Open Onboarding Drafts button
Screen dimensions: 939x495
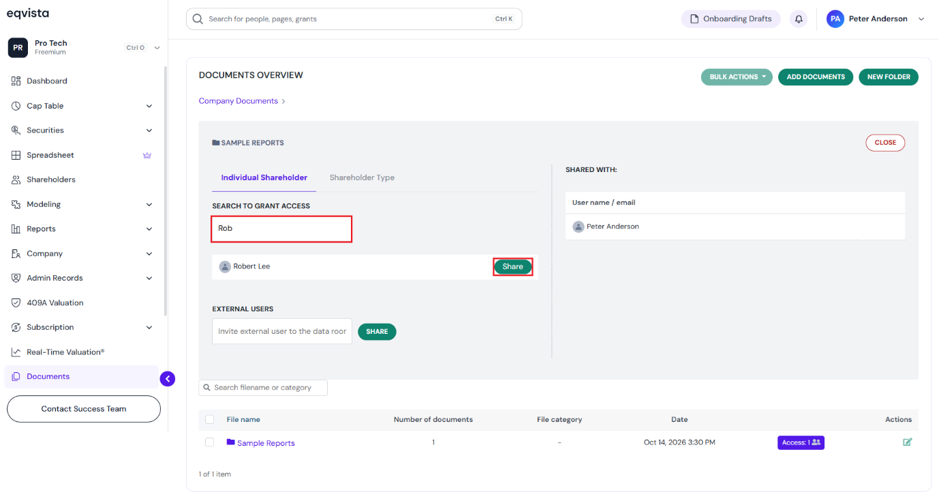pos(731,19)
